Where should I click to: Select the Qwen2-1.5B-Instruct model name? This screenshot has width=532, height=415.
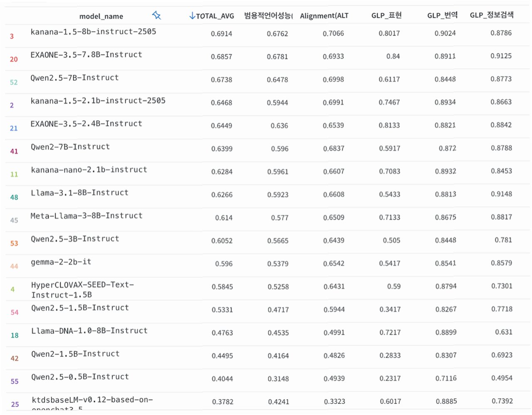pos(75,354)
